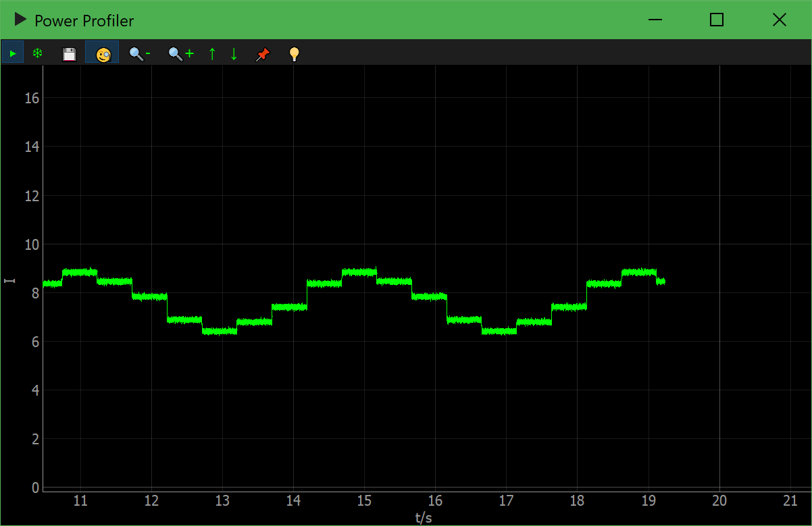Click the play triangle icon in the title bar
This screenshot has height=526, width=812.
tap(20, 20)
